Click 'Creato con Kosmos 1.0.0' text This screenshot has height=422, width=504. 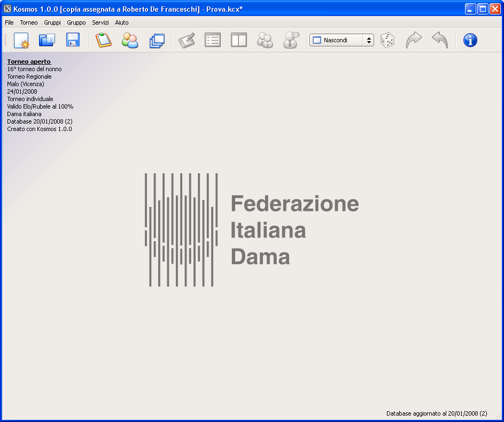(x=40, y=129)
